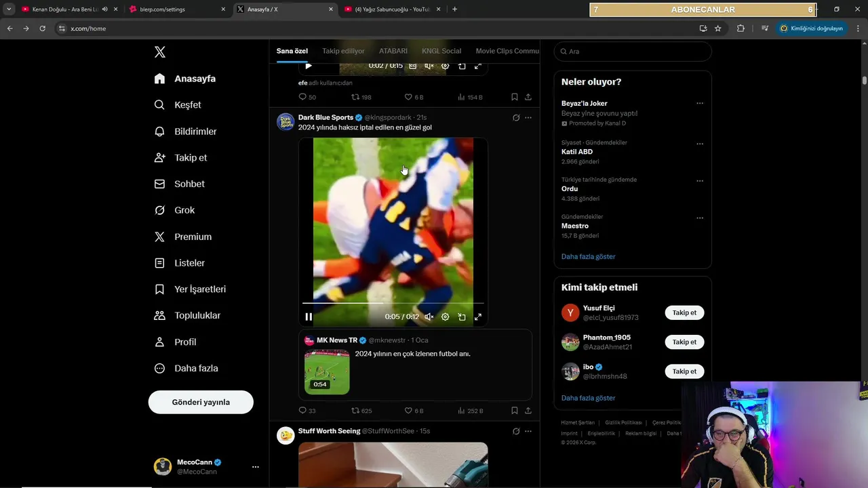Open Sohbet messages
This screenshot has height=488, width=868.
click(180, 184)
